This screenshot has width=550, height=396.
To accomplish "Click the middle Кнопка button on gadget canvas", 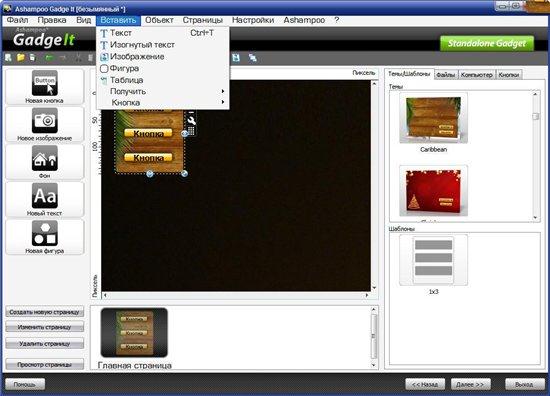I will pyautogui.click(x=148, y=133).
